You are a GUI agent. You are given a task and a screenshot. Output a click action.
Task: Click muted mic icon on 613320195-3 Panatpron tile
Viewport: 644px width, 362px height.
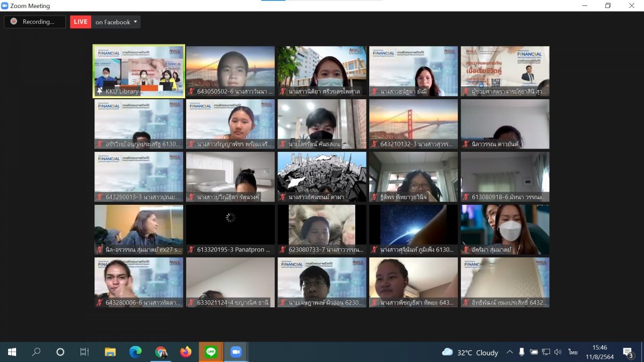click(x=191, y=249)
